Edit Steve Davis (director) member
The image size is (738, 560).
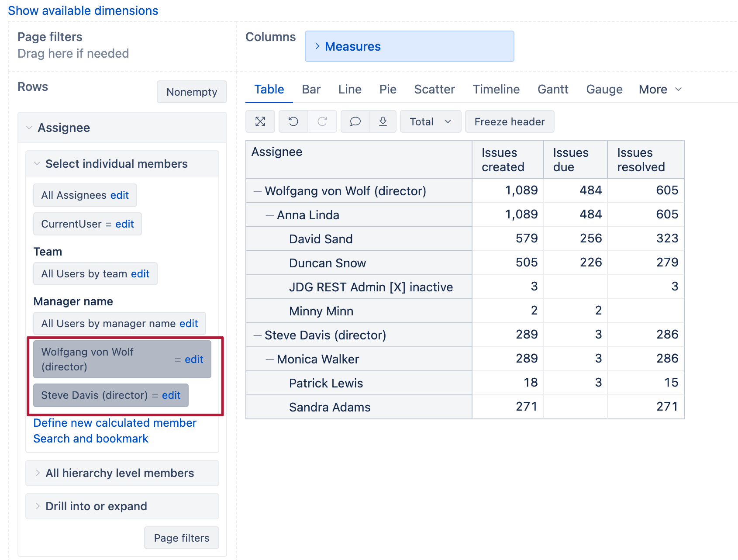(x=171, y=395)
